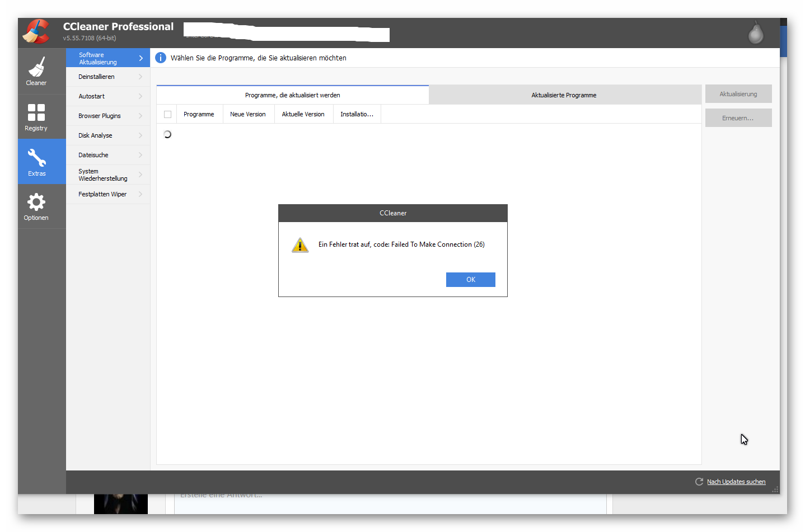Click the CCleaner logo in the header
Viewport: 805px width, 532px height.
36,32
